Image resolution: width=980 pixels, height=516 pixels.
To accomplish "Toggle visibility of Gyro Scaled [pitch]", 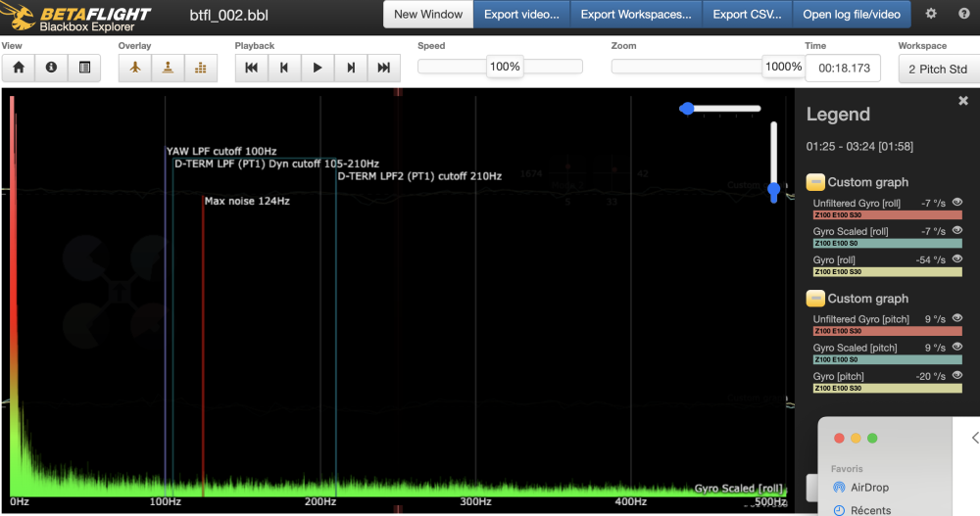I will point(957,348).
